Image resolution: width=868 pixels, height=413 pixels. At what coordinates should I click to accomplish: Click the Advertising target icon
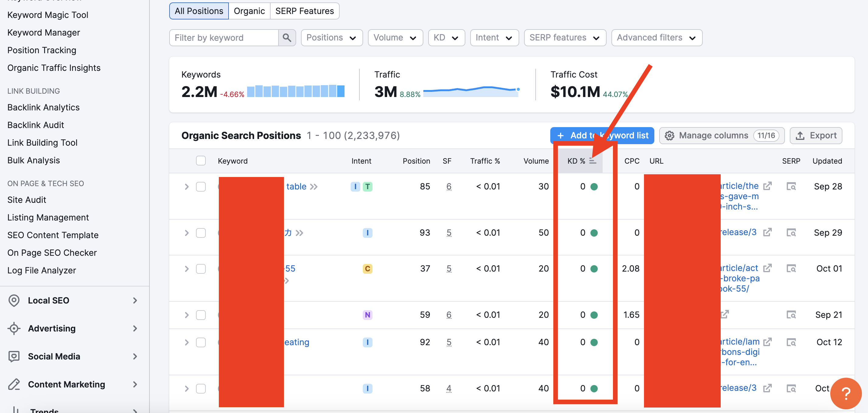click(x=14, y=328)
